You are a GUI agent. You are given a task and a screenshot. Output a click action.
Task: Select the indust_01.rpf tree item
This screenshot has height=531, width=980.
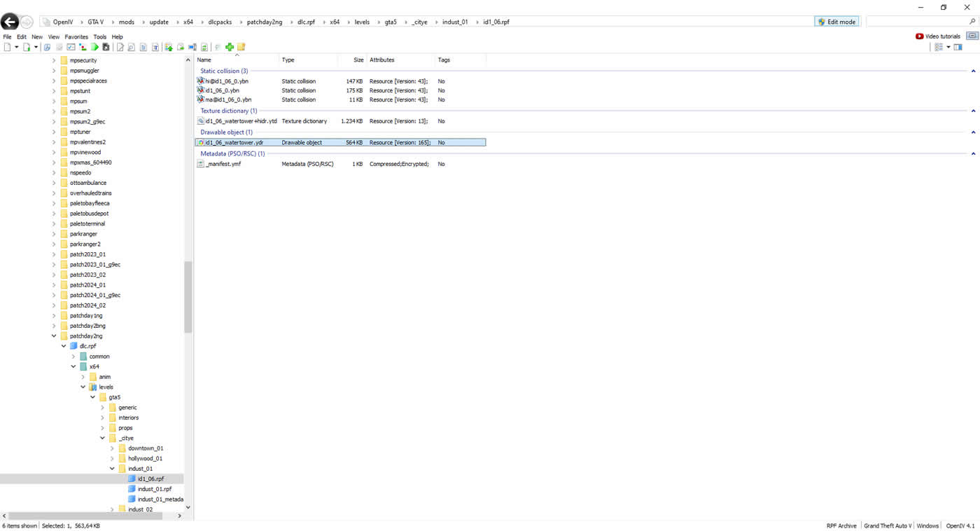click(154, 489)
